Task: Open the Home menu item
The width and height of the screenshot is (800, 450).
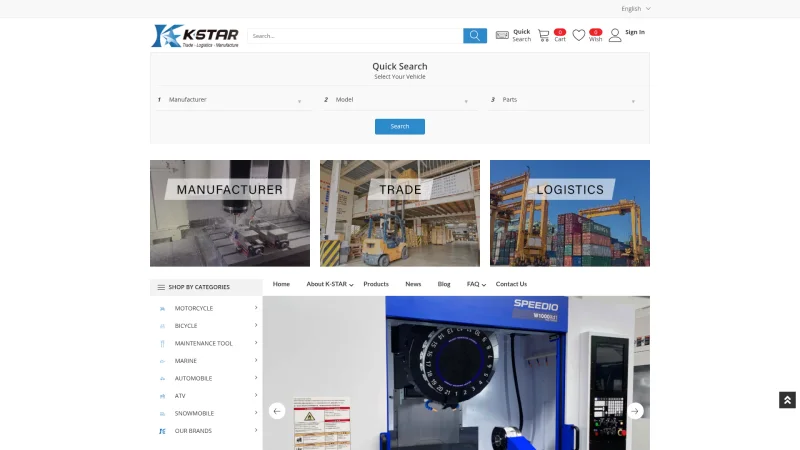Action: pos(281,284)
